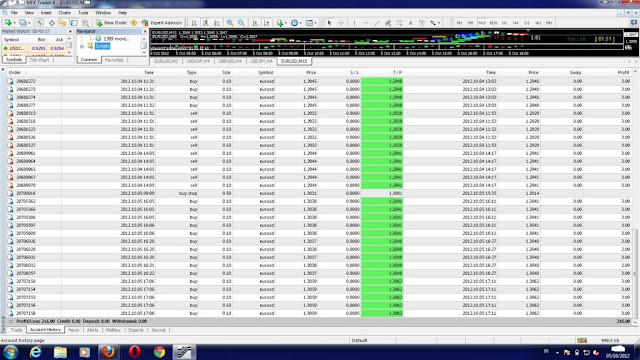640x360 pixels.
Task: Open the Insert menu
Action: point(46,13)
